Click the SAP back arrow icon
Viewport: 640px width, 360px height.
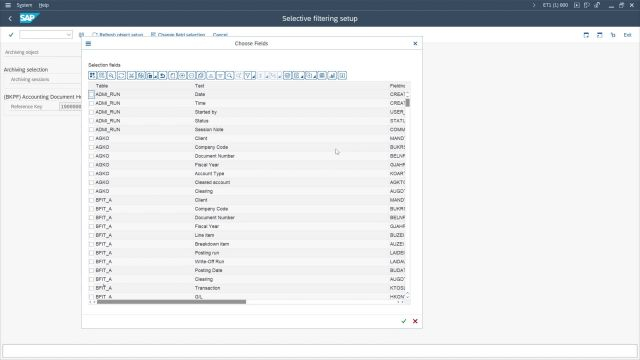10,18
